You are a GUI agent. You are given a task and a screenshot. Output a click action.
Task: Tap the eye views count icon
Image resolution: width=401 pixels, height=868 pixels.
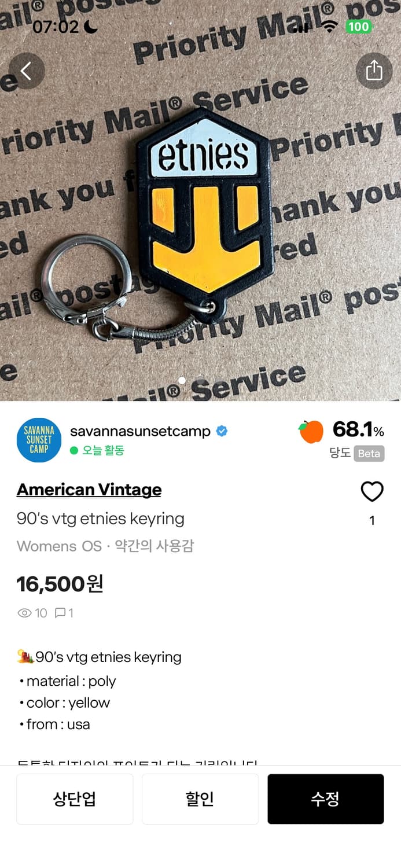click(24, 613)
